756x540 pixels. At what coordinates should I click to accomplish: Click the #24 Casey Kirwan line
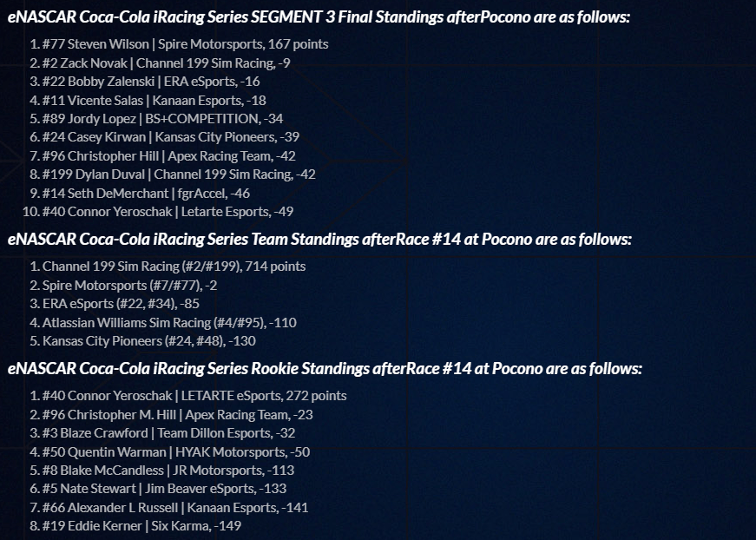coord(171,137)
